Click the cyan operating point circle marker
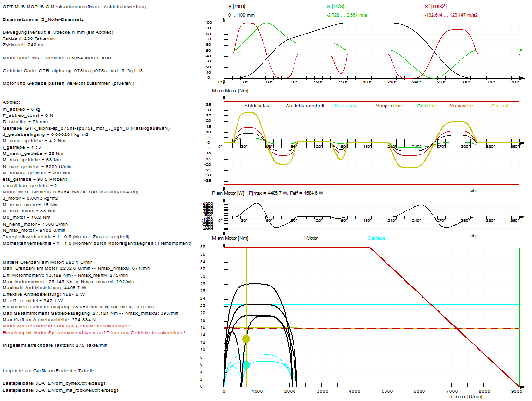 coord(246,365)
